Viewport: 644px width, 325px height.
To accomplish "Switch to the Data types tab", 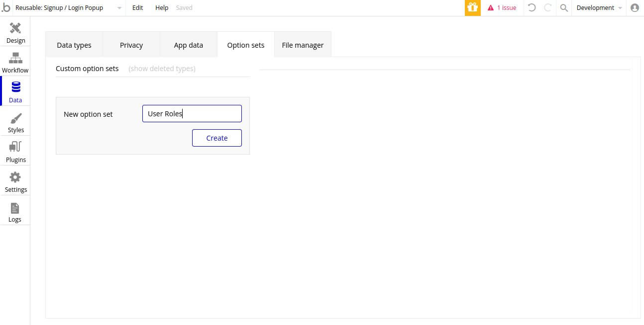I will pos(74,45).
